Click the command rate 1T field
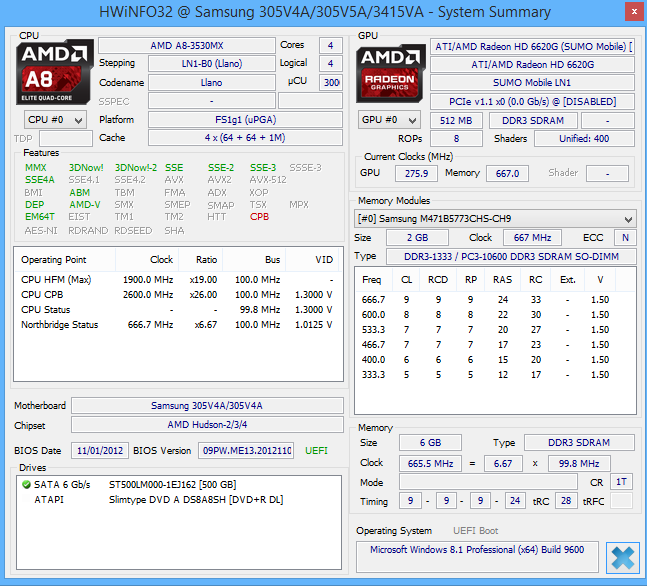Image resolution: width=647 pixels, height=586 pixels. click(x=621, y=482)
